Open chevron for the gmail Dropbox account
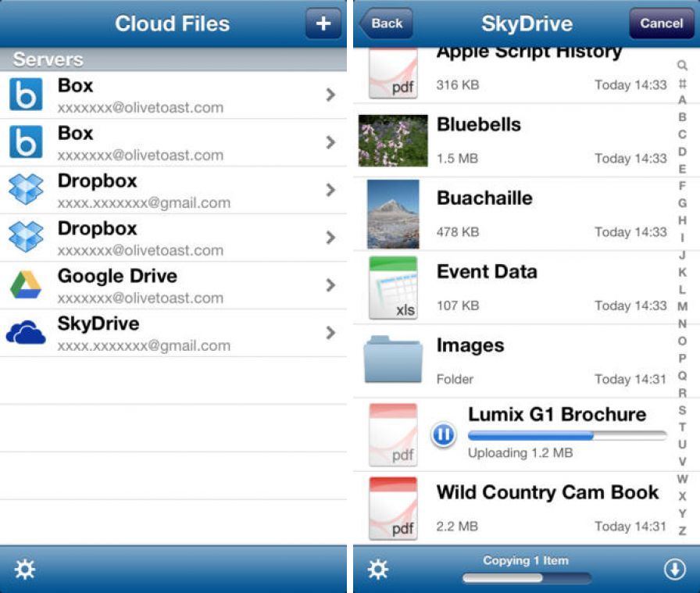700x593 pixels. (330, 190)
